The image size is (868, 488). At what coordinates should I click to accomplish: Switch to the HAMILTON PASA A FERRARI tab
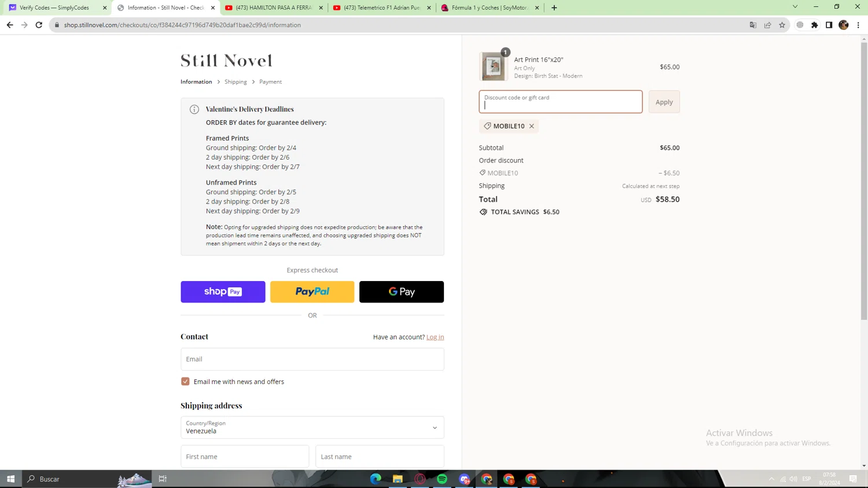pyautogui.click(x=273, y=8)
